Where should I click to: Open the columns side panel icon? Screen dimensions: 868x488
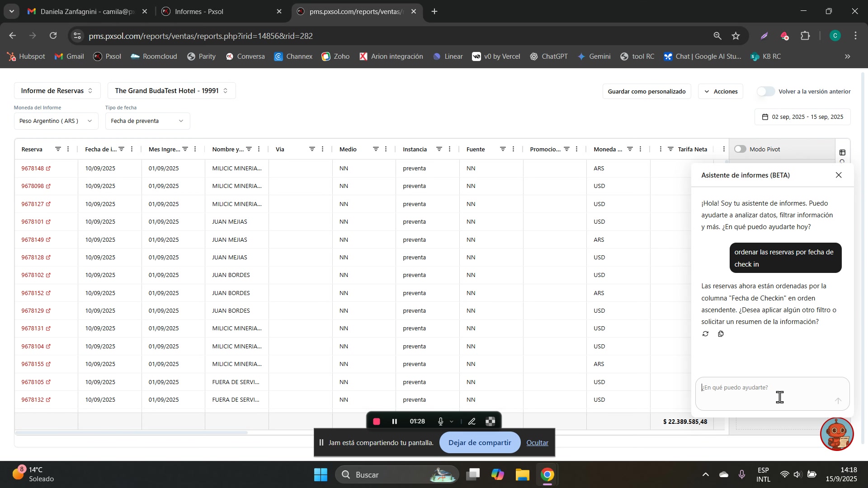click(842, 153)
